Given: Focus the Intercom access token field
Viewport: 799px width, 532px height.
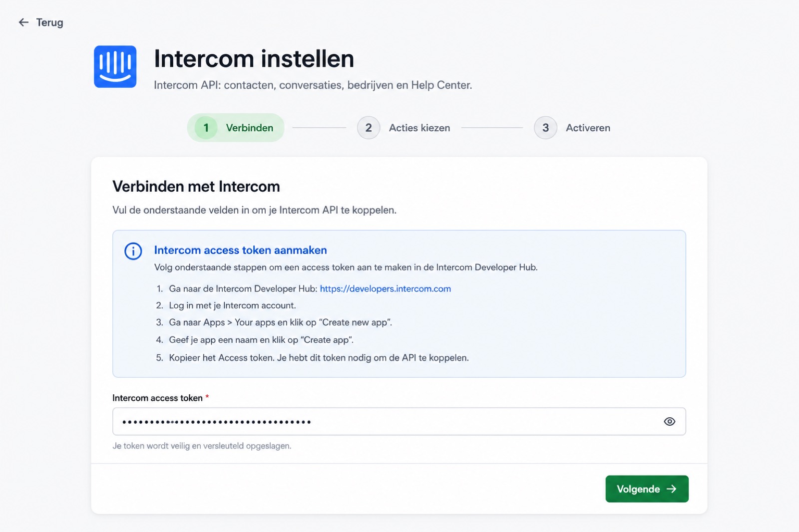Looking at the screenshot, I should [399, 421].
